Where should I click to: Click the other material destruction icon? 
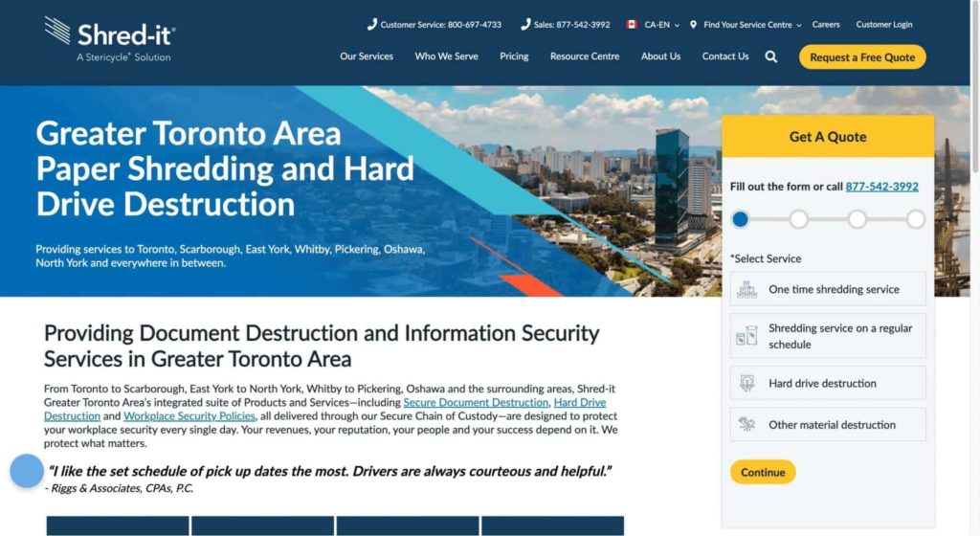(746, 424)
